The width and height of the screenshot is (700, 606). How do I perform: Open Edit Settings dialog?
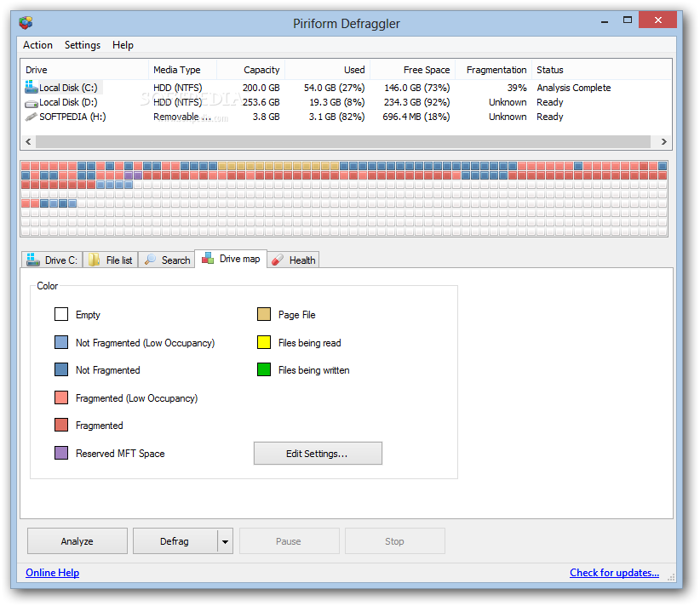(318, 454)
